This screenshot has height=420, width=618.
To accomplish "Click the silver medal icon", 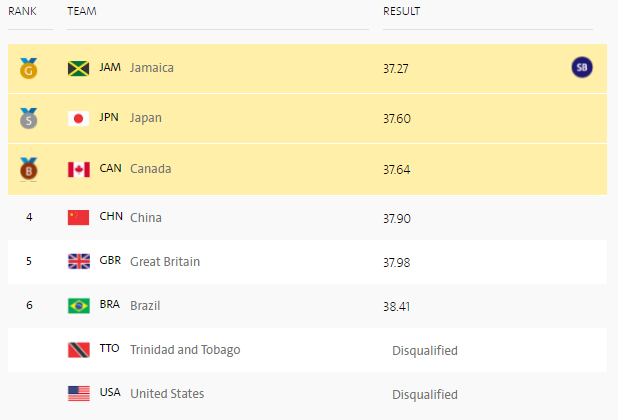I will [x=29, y=118].
